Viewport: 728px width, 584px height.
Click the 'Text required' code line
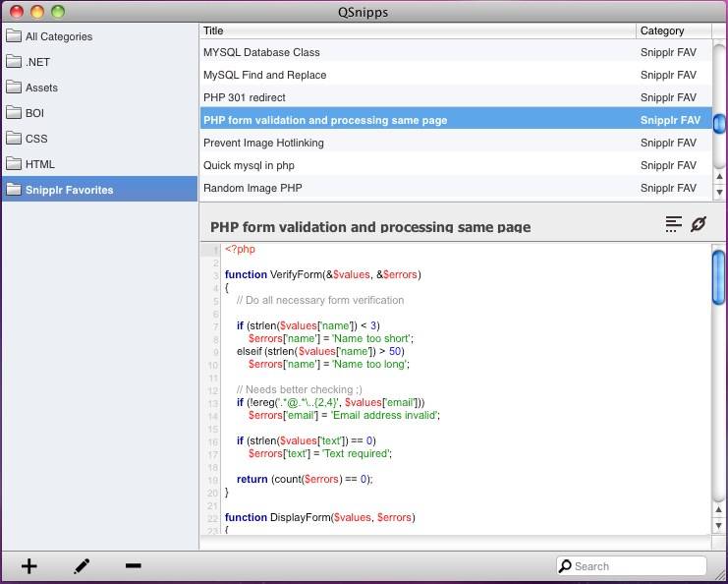click(320, 453)
